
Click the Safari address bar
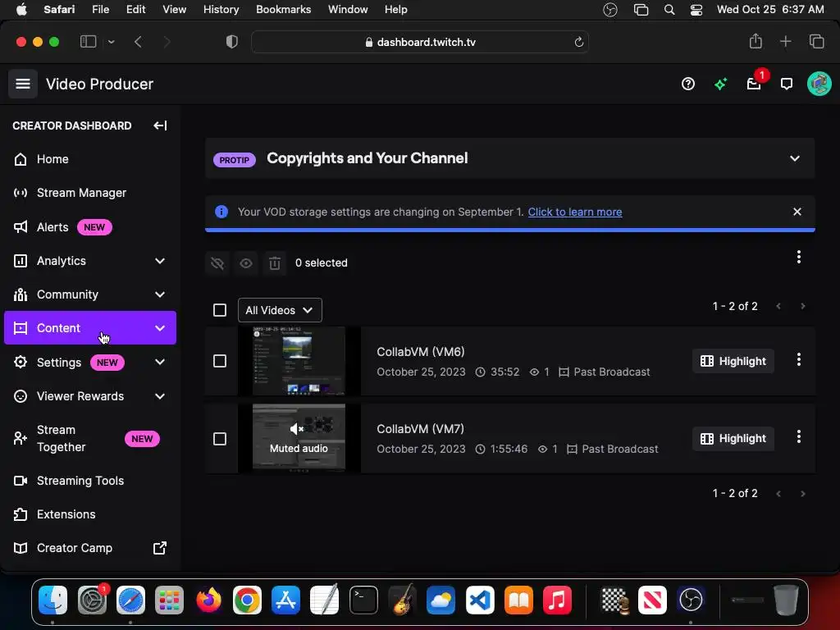[420, 42]
